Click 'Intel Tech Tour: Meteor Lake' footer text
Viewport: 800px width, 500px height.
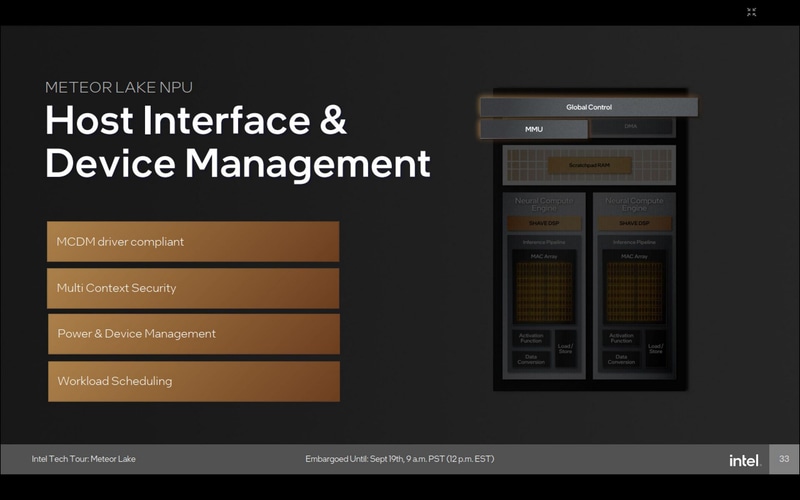[x=84, y=459]
